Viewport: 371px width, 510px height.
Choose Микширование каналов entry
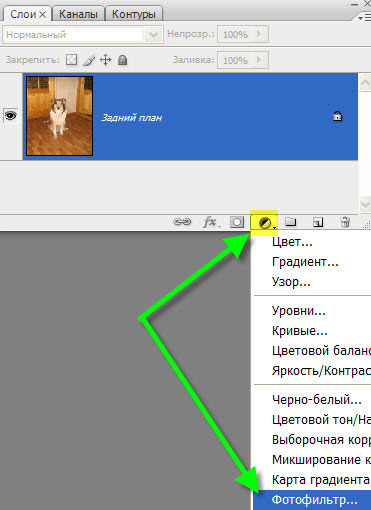click(x=321, y=460)
